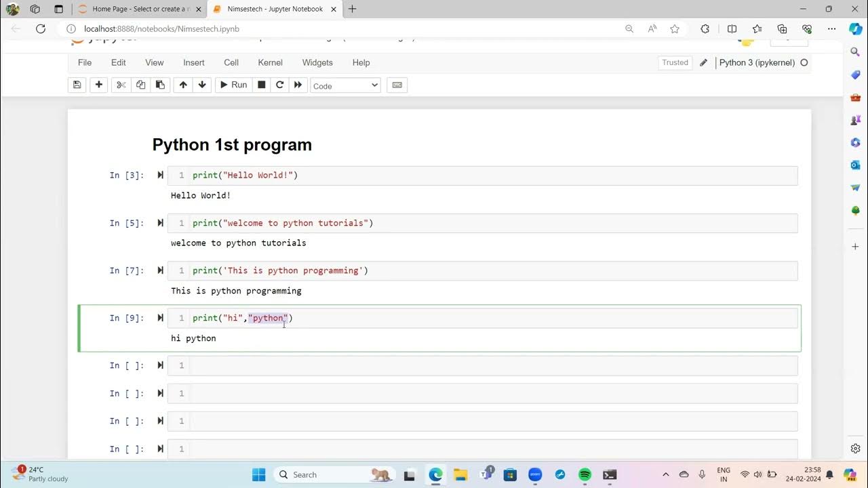
Task: Click the Run button in toolbar
Action: click(233, 85)
